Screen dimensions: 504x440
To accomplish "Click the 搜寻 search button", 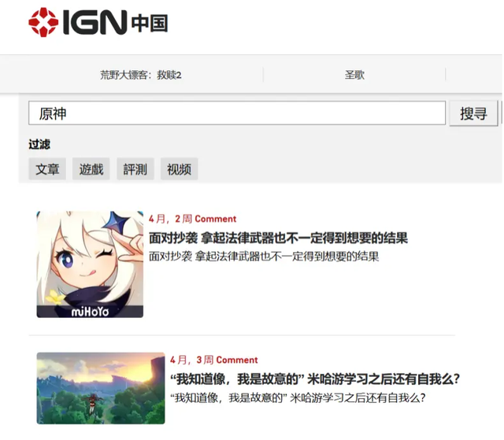I will [x=473, y=113].
